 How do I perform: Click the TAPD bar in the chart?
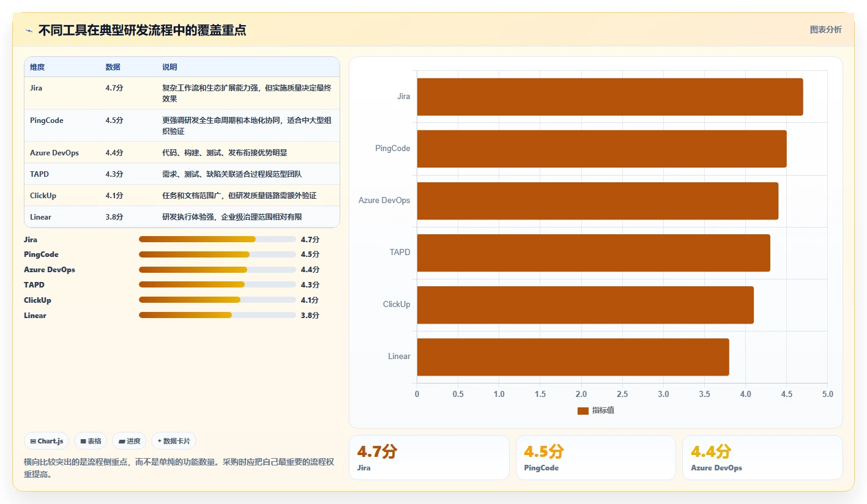(x=594, y=253)
